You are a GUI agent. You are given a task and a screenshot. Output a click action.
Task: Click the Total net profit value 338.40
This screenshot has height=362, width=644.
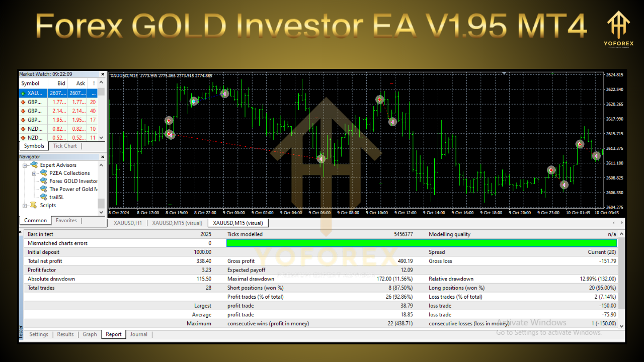(x=204, y=261)
